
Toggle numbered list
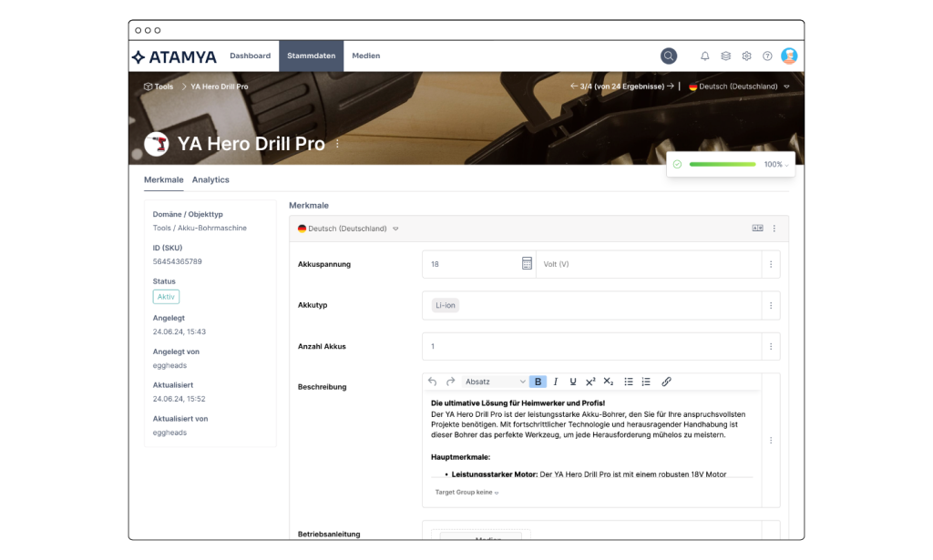coord(646,382)
